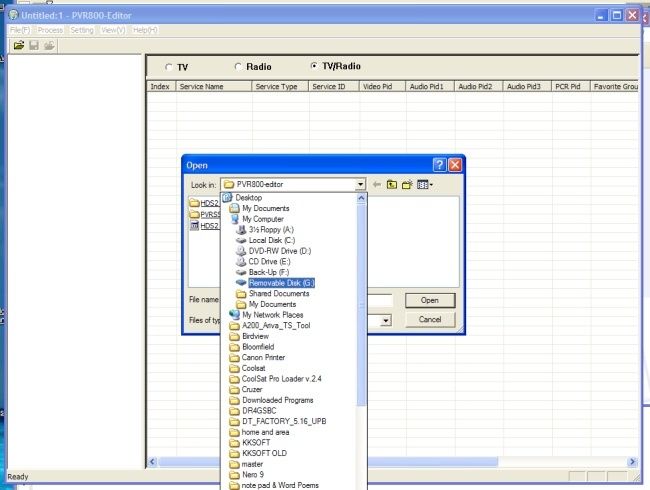Click the open file toolbar icon
Screen dimensions: 650x490
coord(19,45)
